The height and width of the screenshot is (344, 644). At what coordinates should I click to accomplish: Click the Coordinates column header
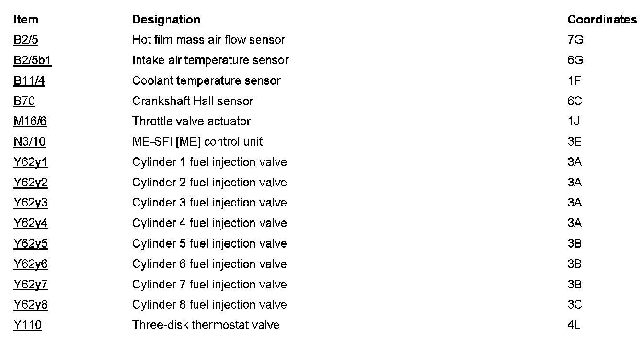coord(602,20)
